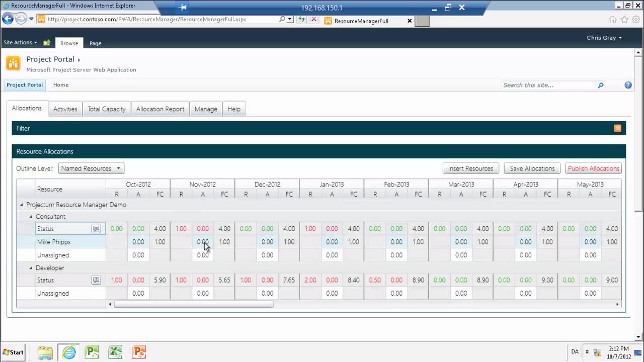This screenshot has width=644, height=362.
Task: Expand the Project Portal breadcrumb arrow
Action: (x=79, y=60)
